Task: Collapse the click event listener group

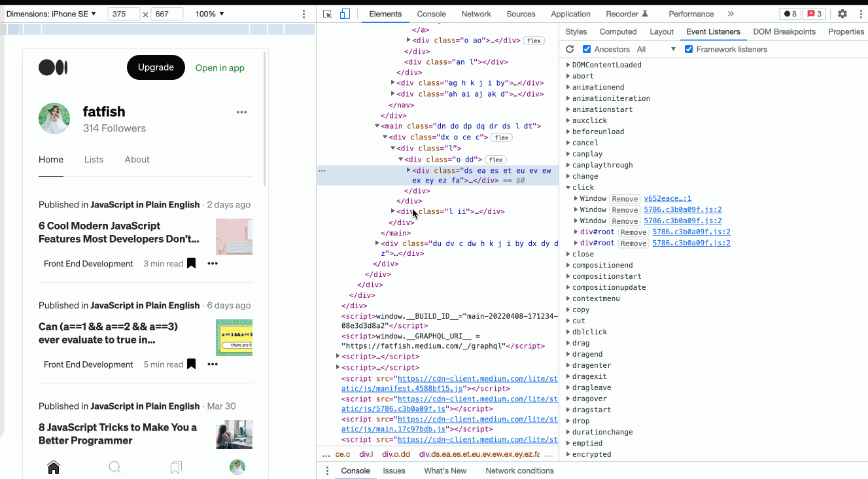Action: pyautogui.click(x=568, y=187)
